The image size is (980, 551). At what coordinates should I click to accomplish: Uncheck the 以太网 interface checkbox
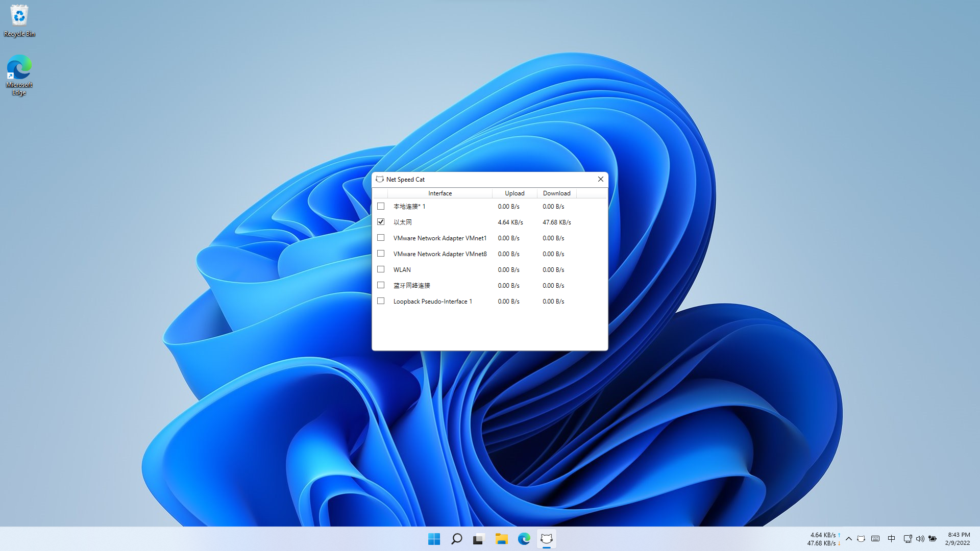click(x=381, y=222)
